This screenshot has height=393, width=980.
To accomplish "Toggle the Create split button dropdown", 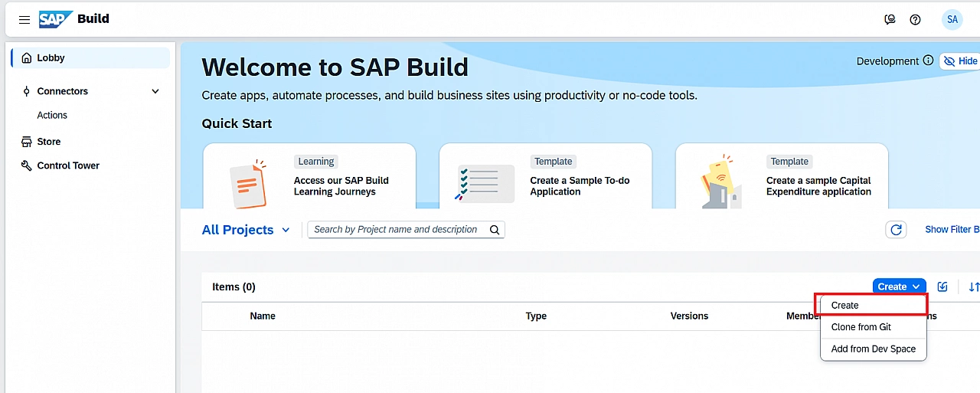I will pos(916,287).
